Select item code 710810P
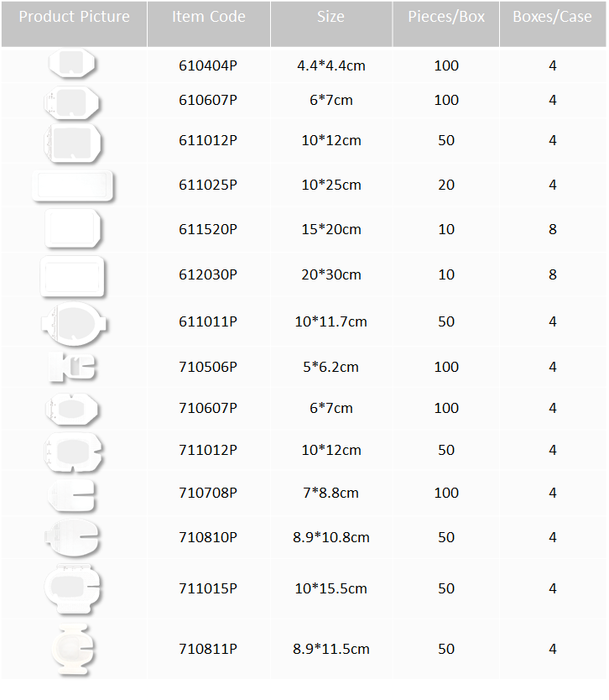The image size is (609, 700). [208, 537]
